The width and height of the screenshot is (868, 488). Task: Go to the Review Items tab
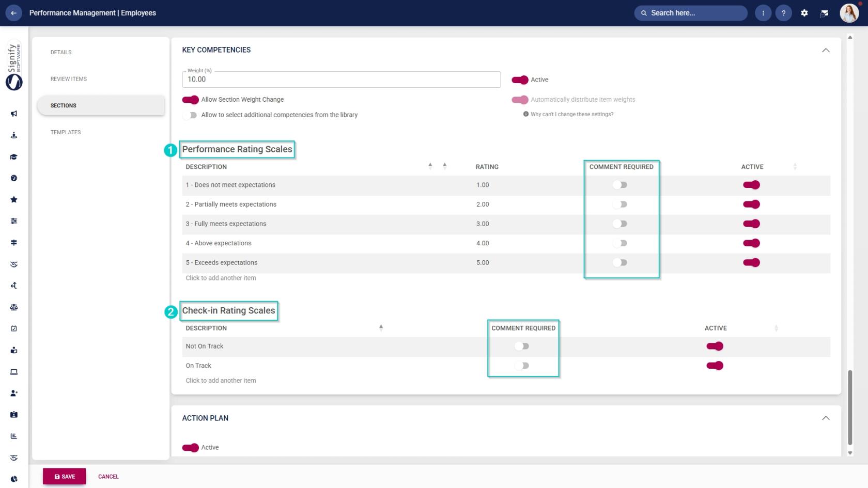pyautogui.click(x=68, y=79)
